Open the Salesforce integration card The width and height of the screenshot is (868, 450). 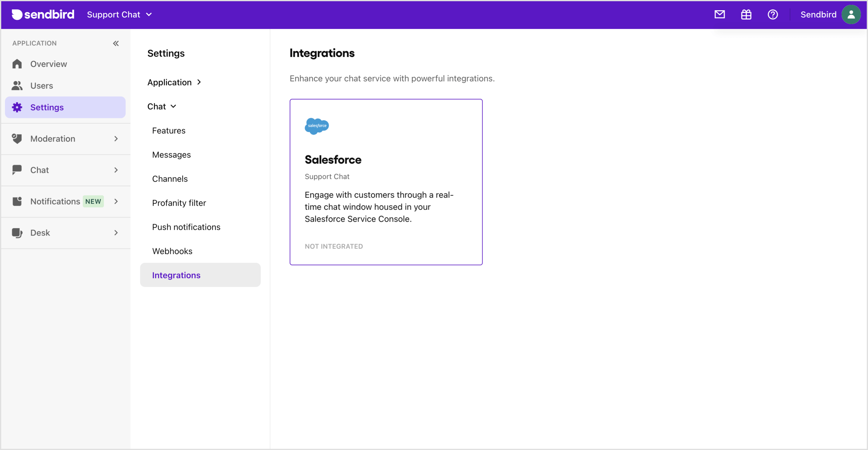(386, 182)
